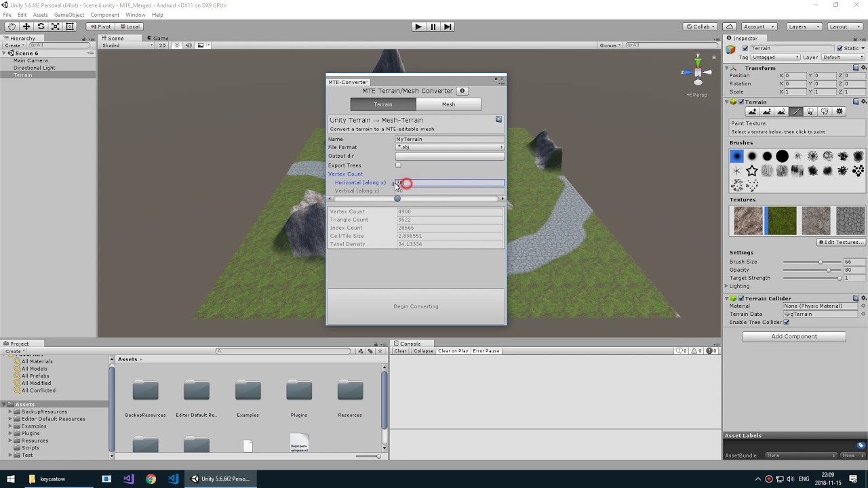Click the Console Clear button
Viewport: 868px width, 488px height.
pyautogui.click(x=400, y=351)
